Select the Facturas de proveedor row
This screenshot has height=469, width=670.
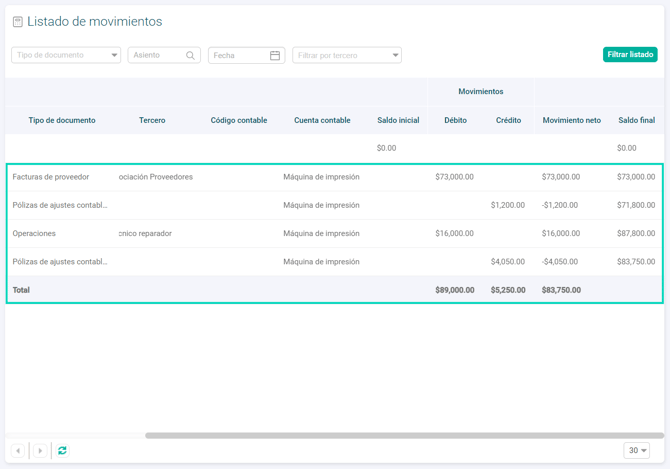51,177
